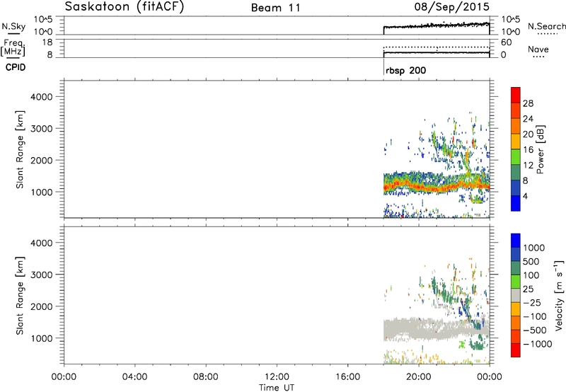Click the Slant Range label of the velocity panel
This screenshot has height=392, width=566.
pyautogui.click(x=20, y=296)
